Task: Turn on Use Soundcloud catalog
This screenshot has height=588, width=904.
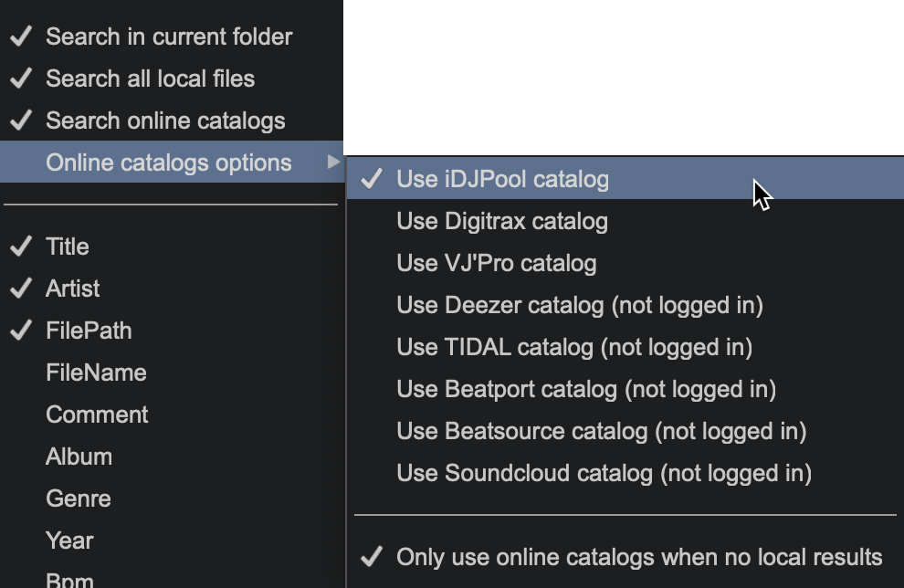Action: pyautogui.click(x=604, y=474)
